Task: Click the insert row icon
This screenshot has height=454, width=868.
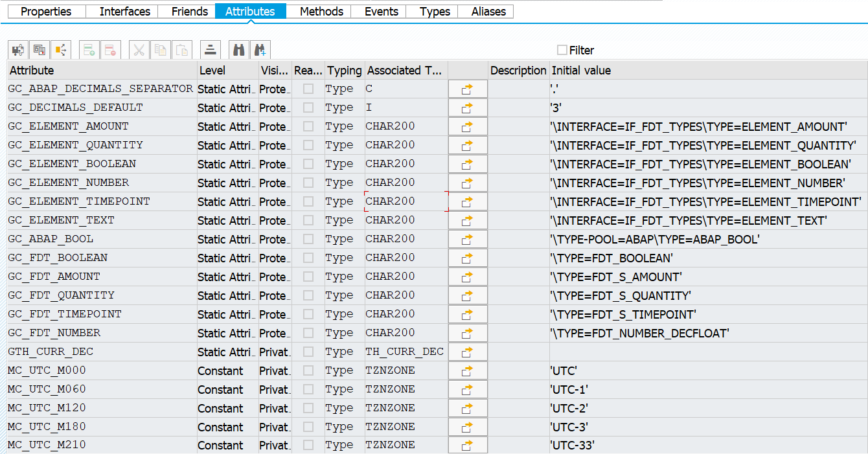Action: (x=89, y=50)
